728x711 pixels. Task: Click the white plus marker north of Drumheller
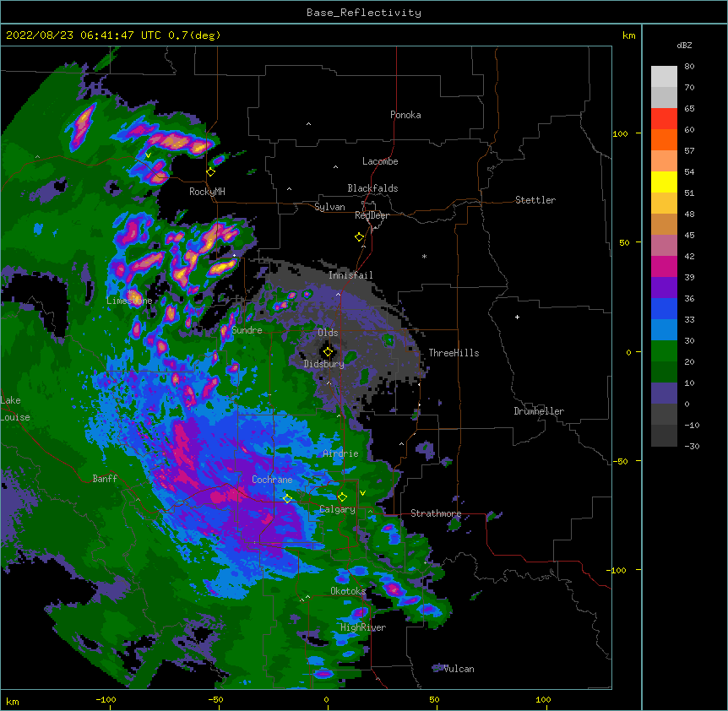517,317
